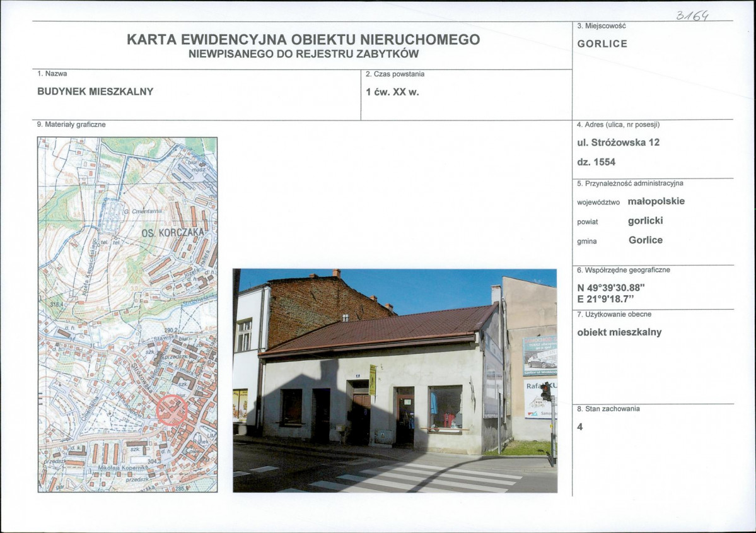Click the label '6. Współrzędne geograficzne'
Screen dimensions: 756x533
(624, 270)
